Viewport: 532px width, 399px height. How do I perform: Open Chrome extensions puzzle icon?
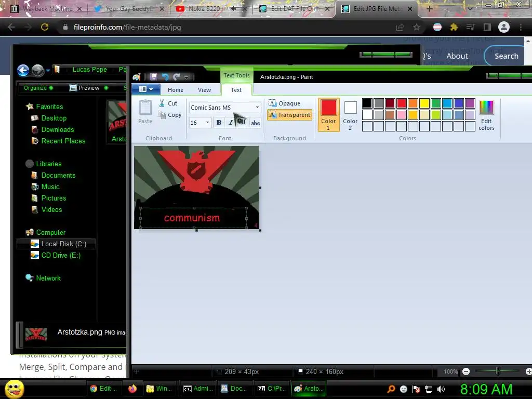(454, 27)
